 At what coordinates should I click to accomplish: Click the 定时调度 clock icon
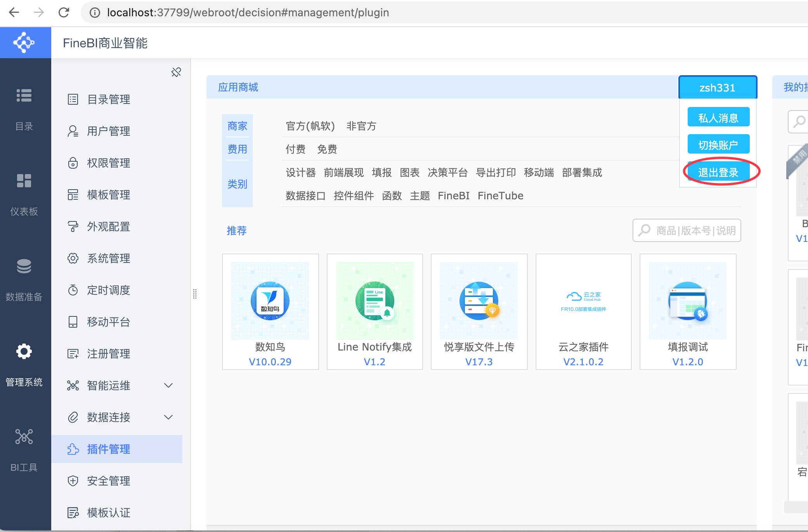pyautogui.click(x=73, y=290)
